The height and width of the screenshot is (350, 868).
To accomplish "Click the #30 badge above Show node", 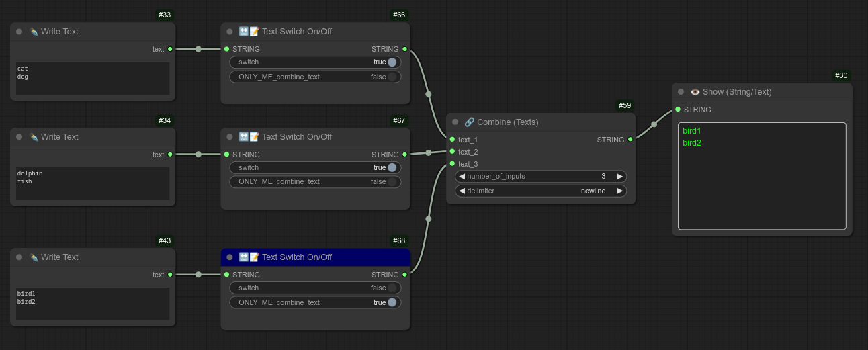I will pyautogui.click(x=841, y=75).
